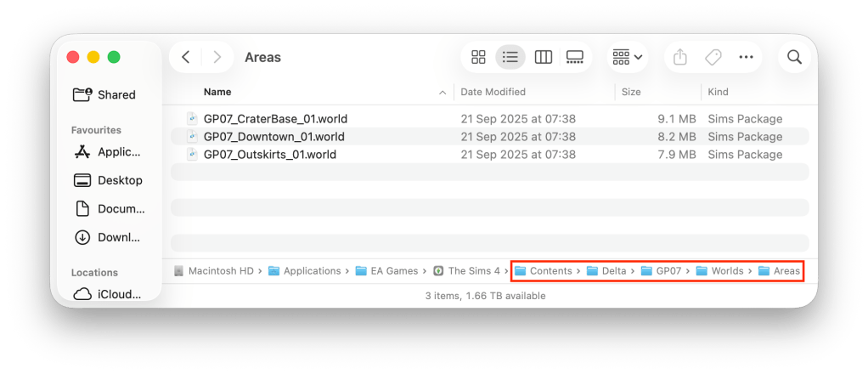
Task: Click Worlds folder in path bar
Action: click(x=719, y=271)
